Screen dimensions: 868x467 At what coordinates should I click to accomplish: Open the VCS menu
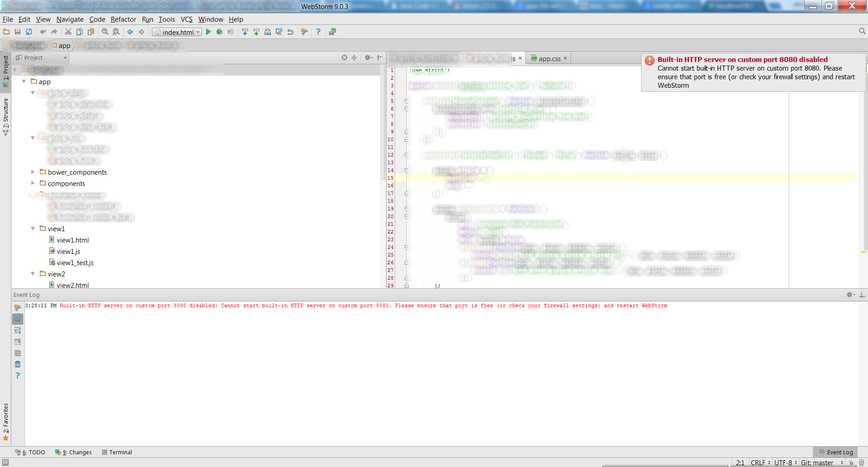pyautogui.click(x=187, y=19)
